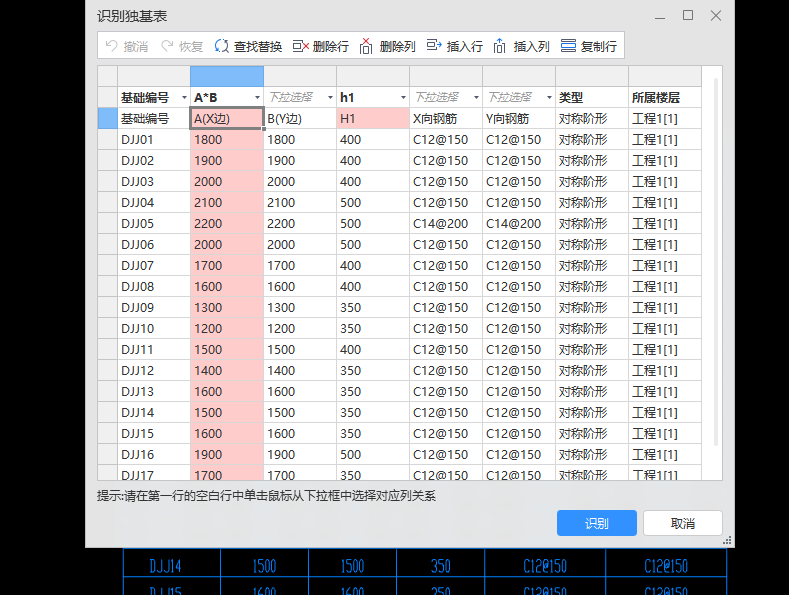Close the 识别独基表 dialog
This screenshot has height=595, width=789.
click(716, 16)
